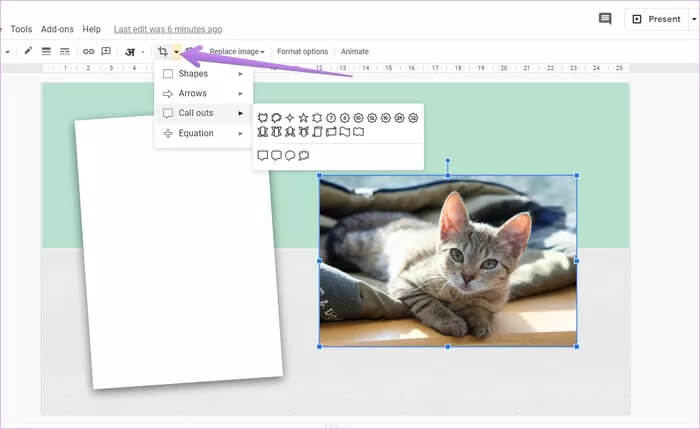The width and height of the screenshot is (700, 429).
Task: Open the comment history icon
Action: coord(604,19)
